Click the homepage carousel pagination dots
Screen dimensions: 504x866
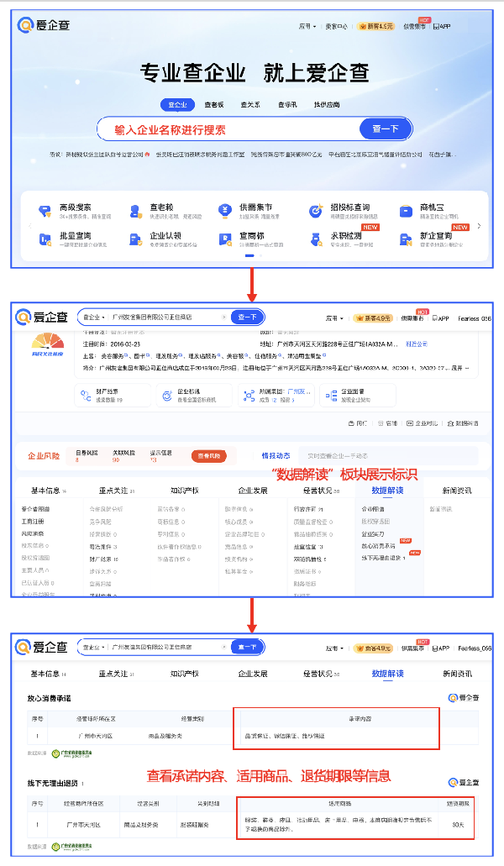pos(254,255)
